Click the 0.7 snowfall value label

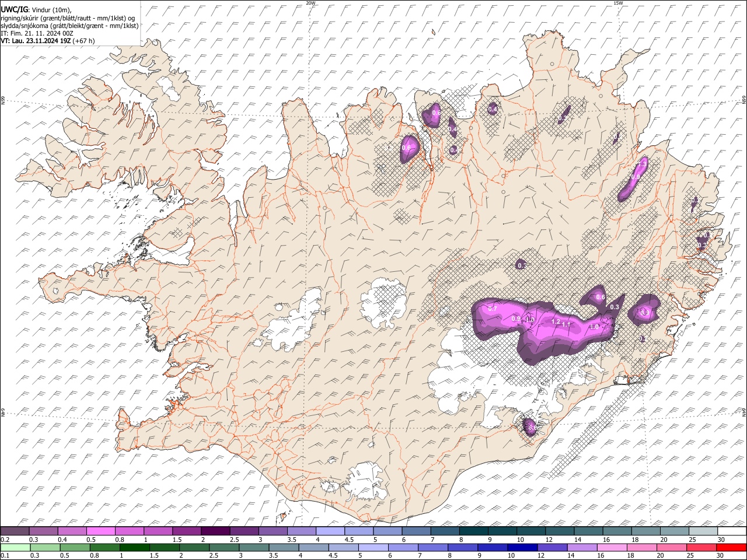tap(492, 308)
